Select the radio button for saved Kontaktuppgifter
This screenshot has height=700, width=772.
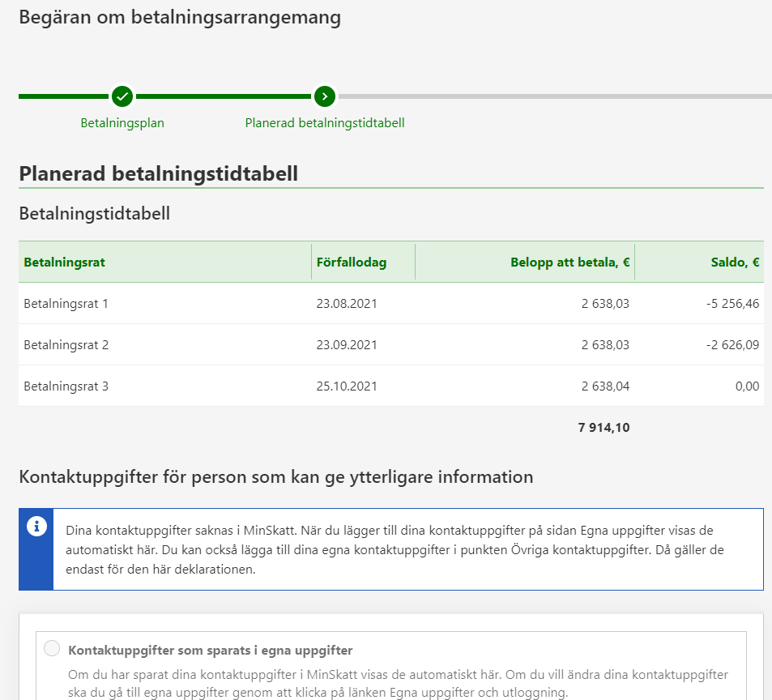click(52, 648)
